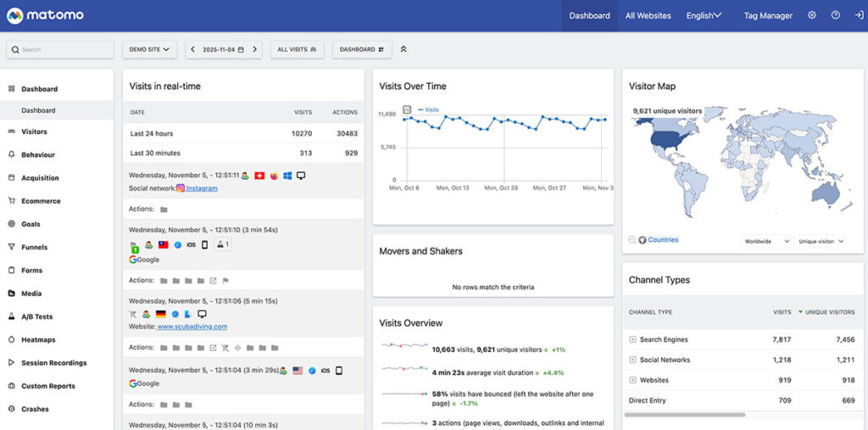Click Australia on the visitor map
The width and height of the screenshot is (868, 430).
point(826,193)
